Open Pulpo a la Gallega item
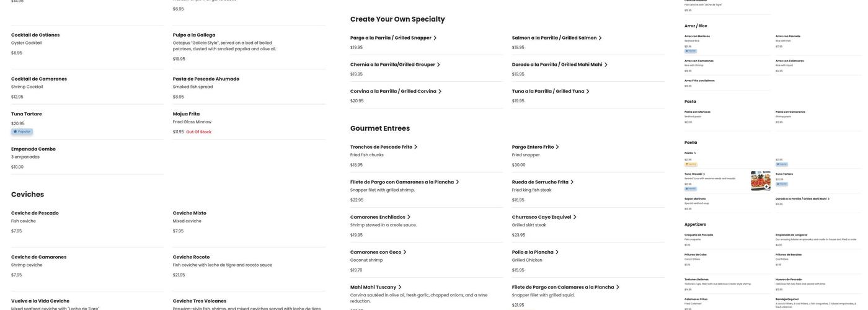Image resolution: width=868 pixels, height=310 pixels. pyautogui.click(x=194, y=35)
